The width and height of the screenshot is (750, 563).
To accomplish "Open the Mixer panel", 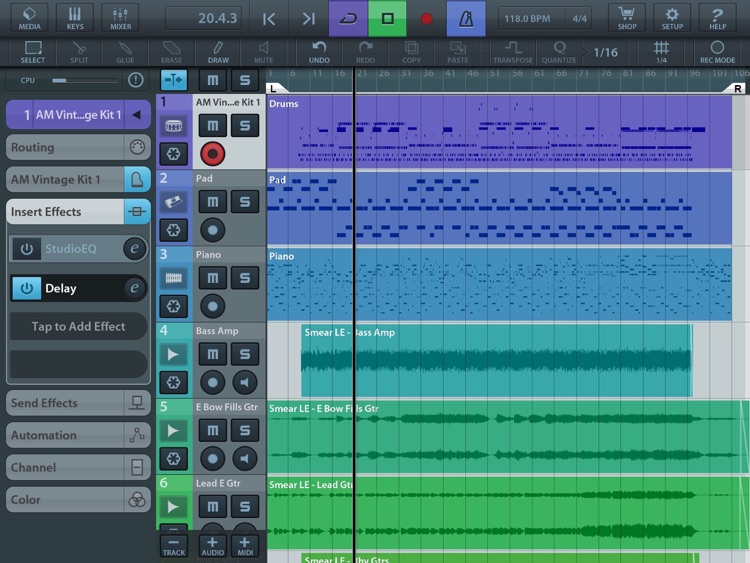I will [121, 18].
